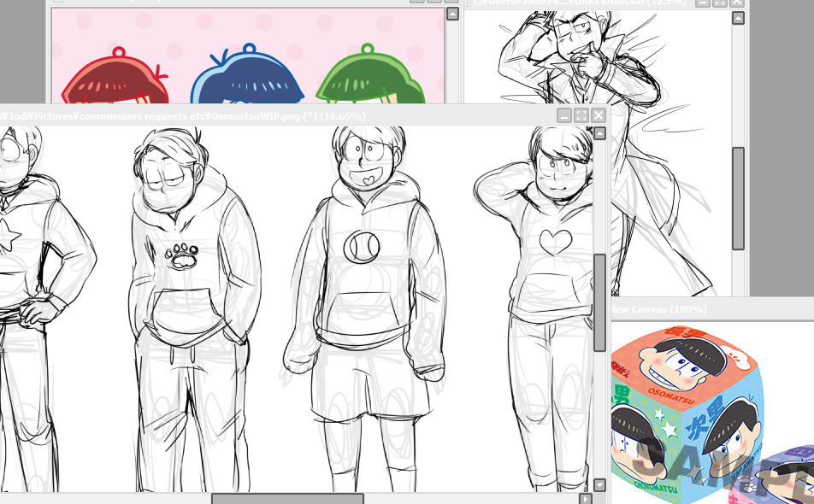The height and width of the screenshot is (504, 814).
Task: Click the OsomatsuWIP.png window title bar text
Action: pyautogui.click(x=183, y=116)
